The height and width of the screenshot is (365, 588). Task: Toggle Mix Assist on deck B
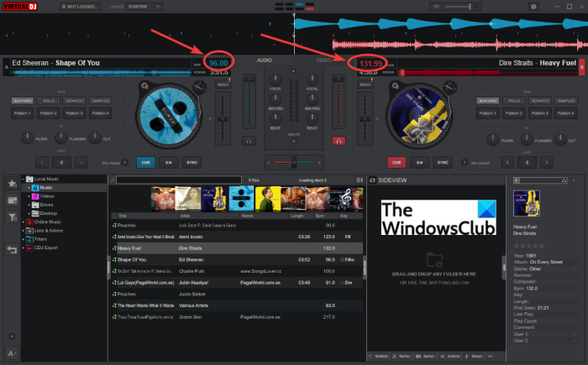click(465, 163)
